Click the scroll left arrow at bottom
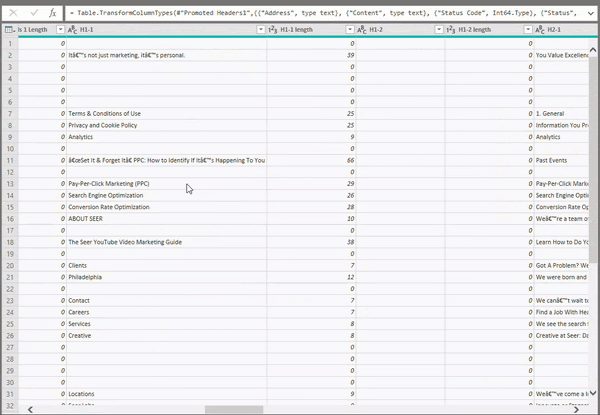The width and height of the screenshot is (600, 415). pos(32,409)
